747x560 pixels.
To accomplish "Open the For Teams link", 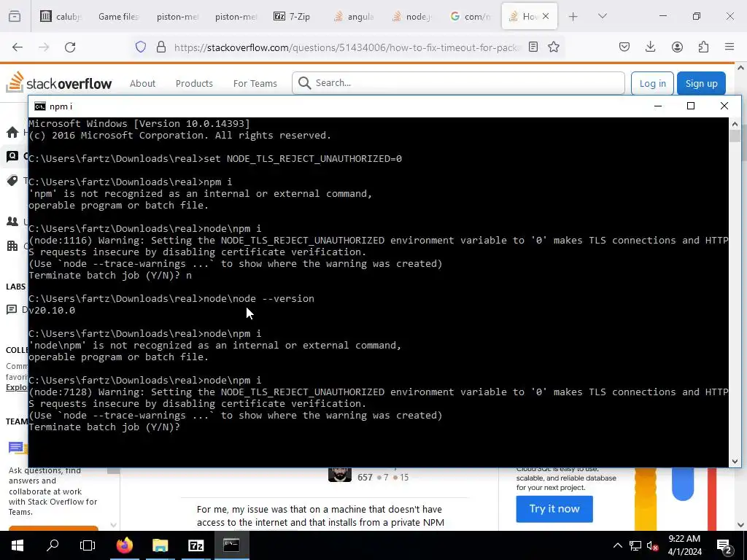I will (255, 83).
